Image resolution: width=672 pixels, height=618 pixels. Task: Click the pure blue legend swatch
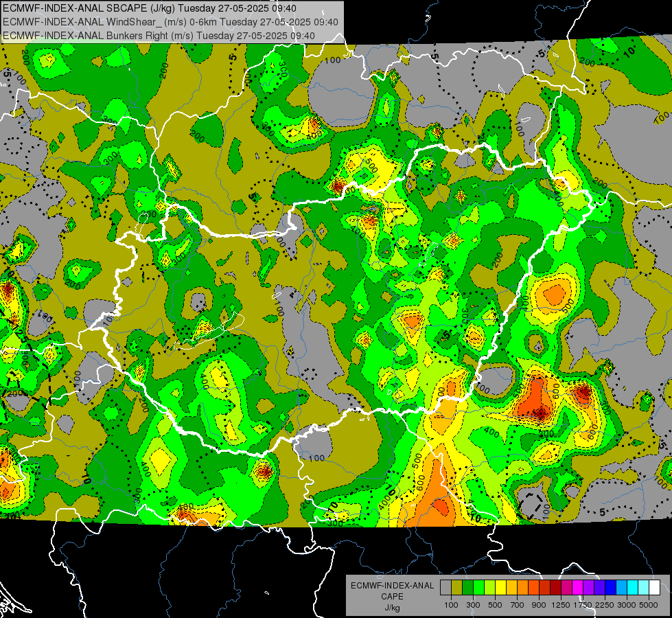611,587
